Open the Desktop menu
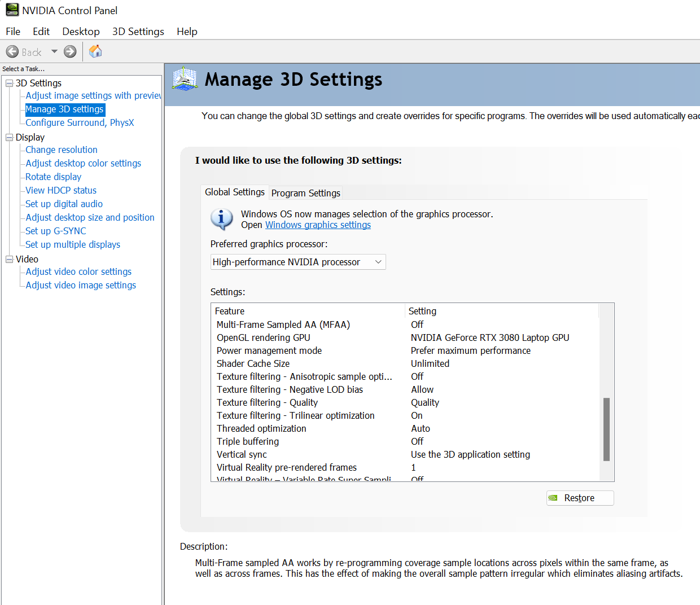 click(x=81, y=32)
